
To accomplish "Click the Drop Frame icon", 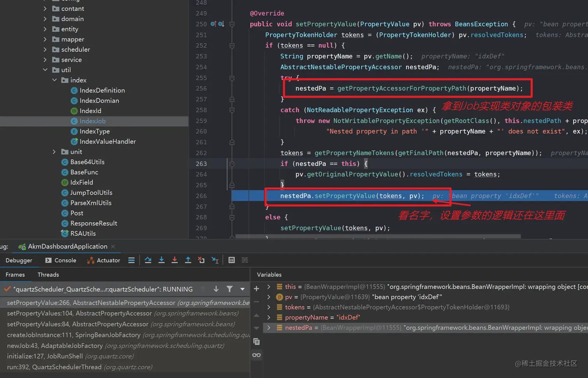I will [x=201, y=260].
